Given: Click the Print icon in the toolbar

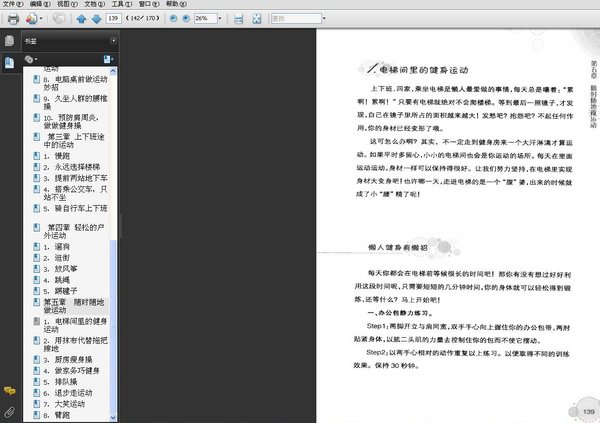Looking at the screenshot, I should pos(14,18).
